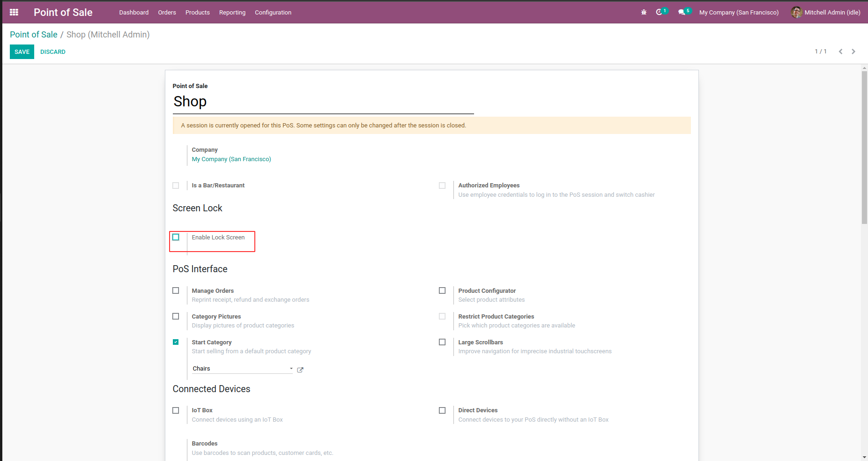Image resolution: width=868 pixels, height=461 pixels.
Task: Go to the previous record arrow
Action: 841,52
